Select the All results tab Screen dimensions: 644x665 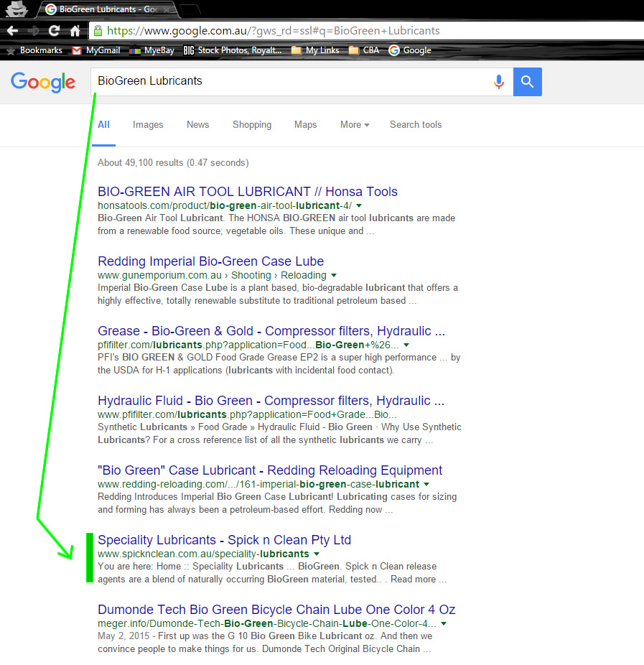104,125
